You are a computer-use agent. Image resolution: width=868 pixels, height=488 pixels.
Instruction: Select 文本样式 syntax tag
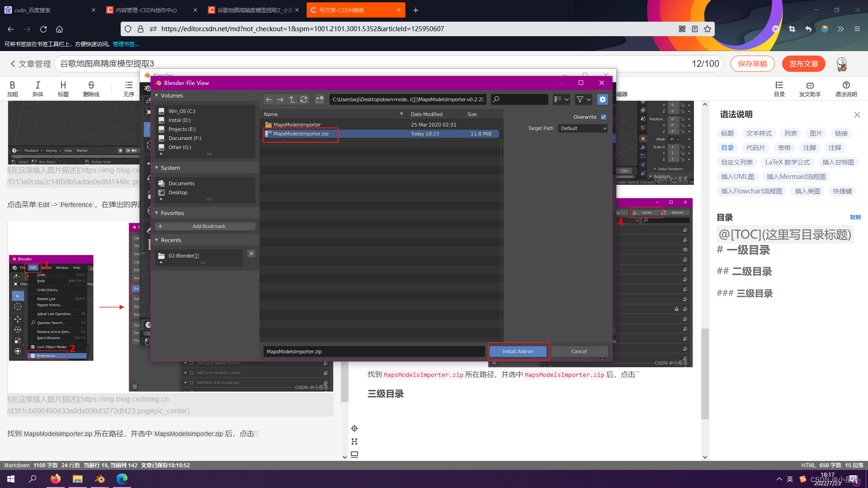(x=759, y=133)
